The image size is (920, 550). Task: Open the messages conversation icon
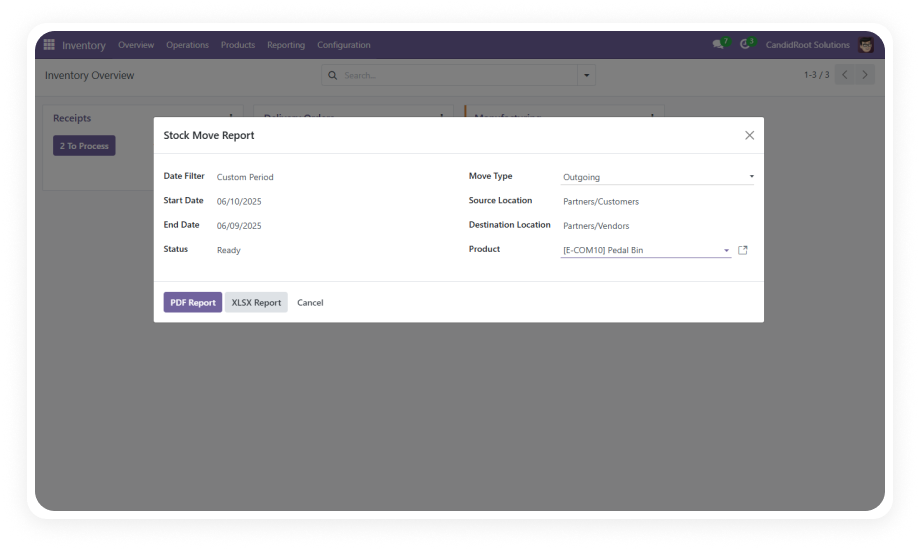[x=718, y=45]
